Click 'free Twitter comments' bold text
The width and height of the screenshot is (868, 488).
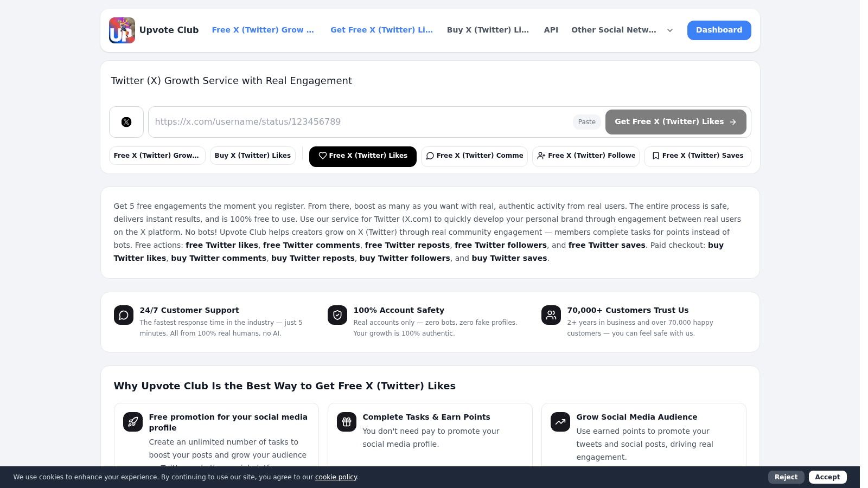coord(311,245)
